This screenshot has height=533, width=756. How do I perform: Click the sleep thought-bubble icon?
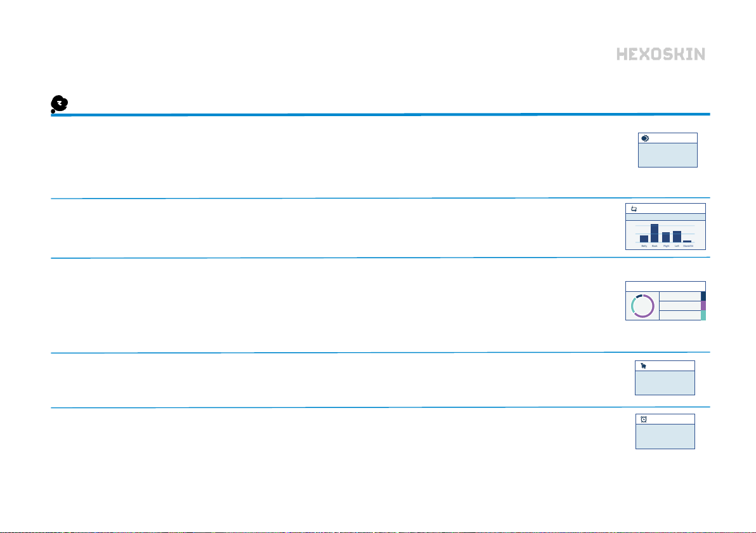60,103
